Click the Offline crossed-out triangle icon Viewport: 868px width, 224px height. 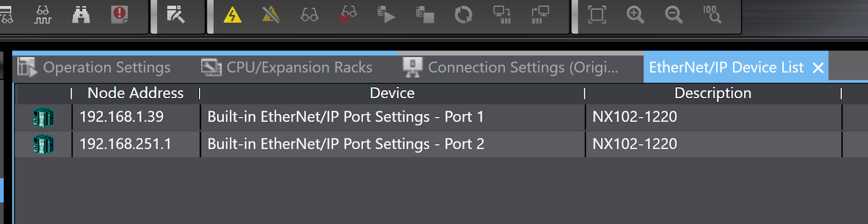click(x=271, y=15)
